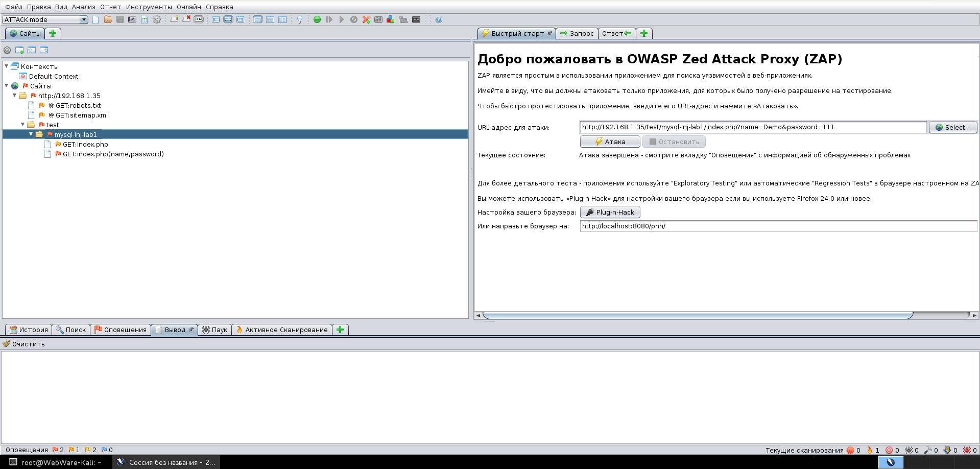Viewport: 980px width, 469px height.
Task: Toggle the green circle break icon
Action: (317, 19)
